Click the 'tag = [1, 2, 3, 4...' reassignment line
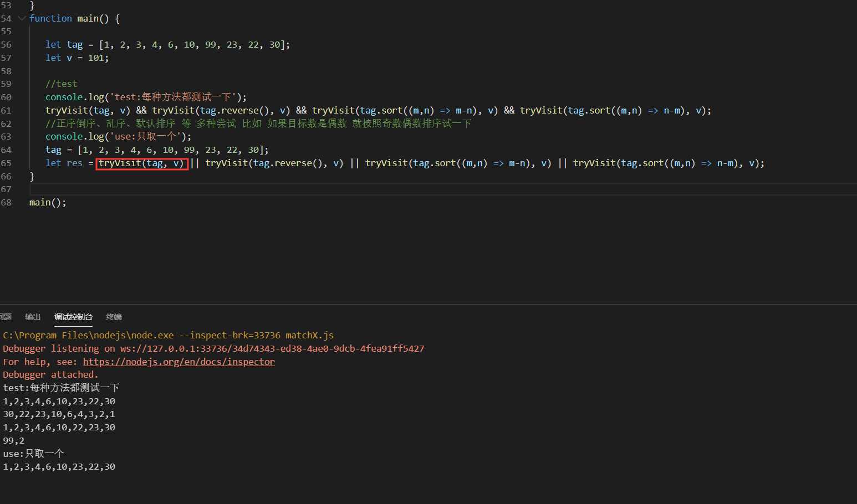This screenshot has width=857, height=504. coord(157,150)
